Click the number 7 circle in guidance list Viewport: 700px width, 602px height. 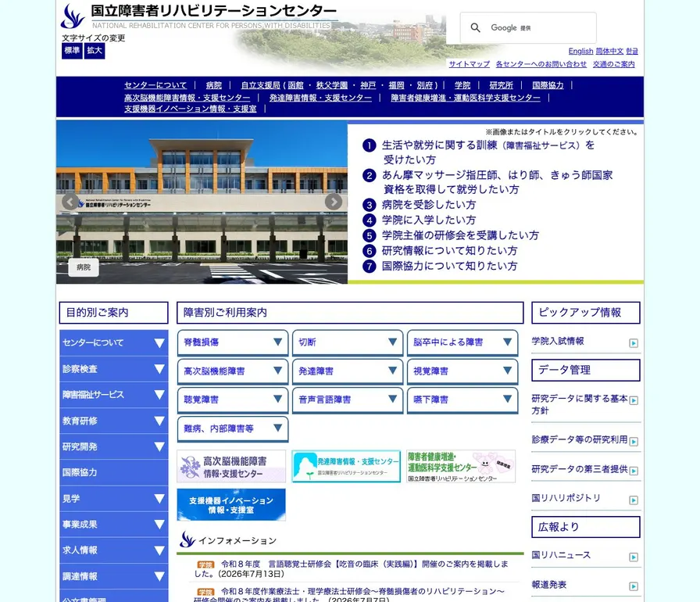(x=370, y=266)
